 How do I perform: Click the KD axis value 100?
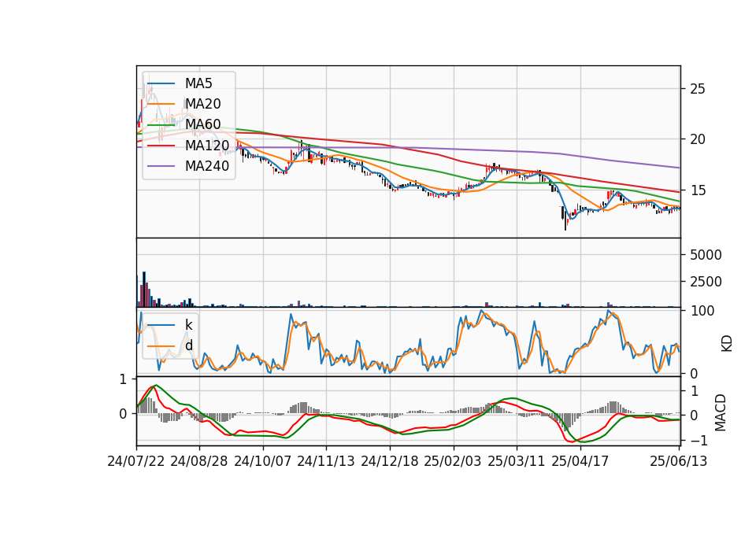[702, 312]
